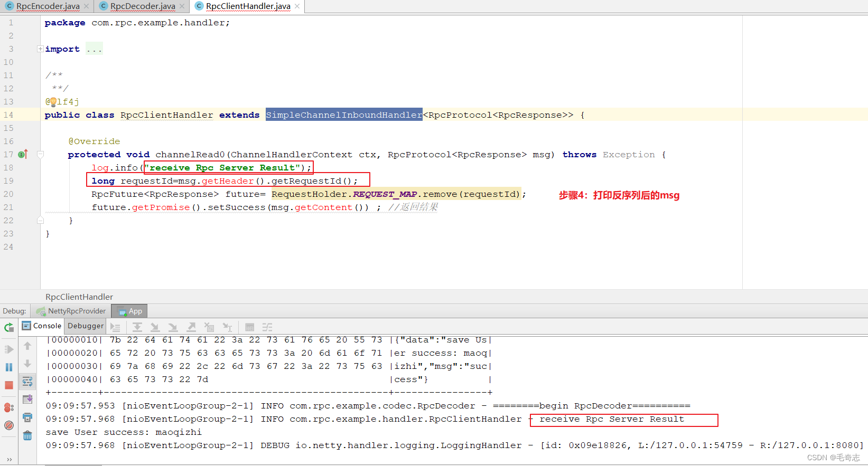Click the @Override annotation
This screenshot has height=466, width=868.
coord(94,141)
